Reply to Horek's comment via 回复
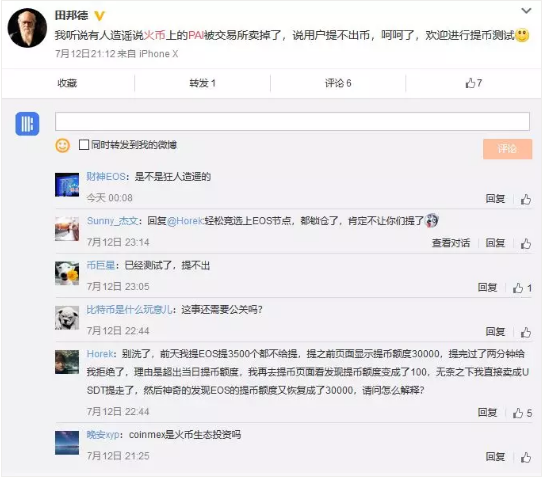 (487, 413)
